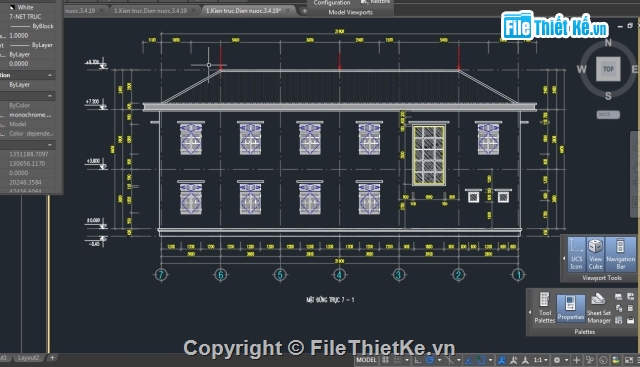Select the grid bubble numbered 7
640x367 pixels.
161,275
